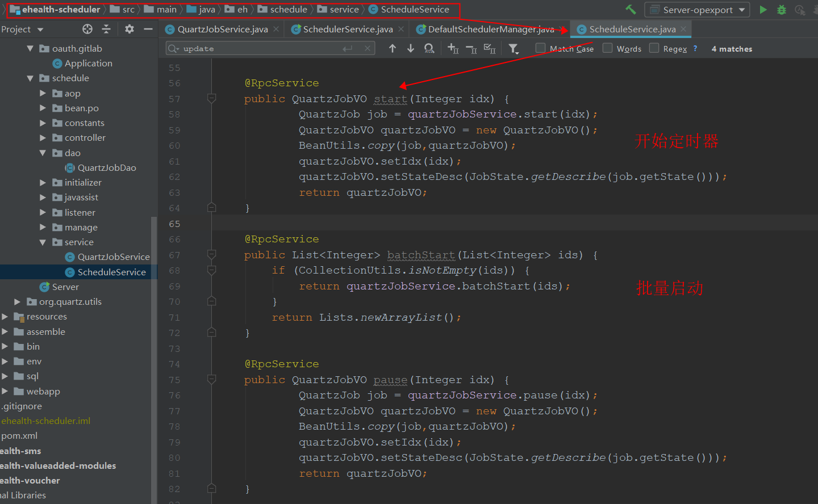Click the Build project hammer icon

tap(631, 10)
